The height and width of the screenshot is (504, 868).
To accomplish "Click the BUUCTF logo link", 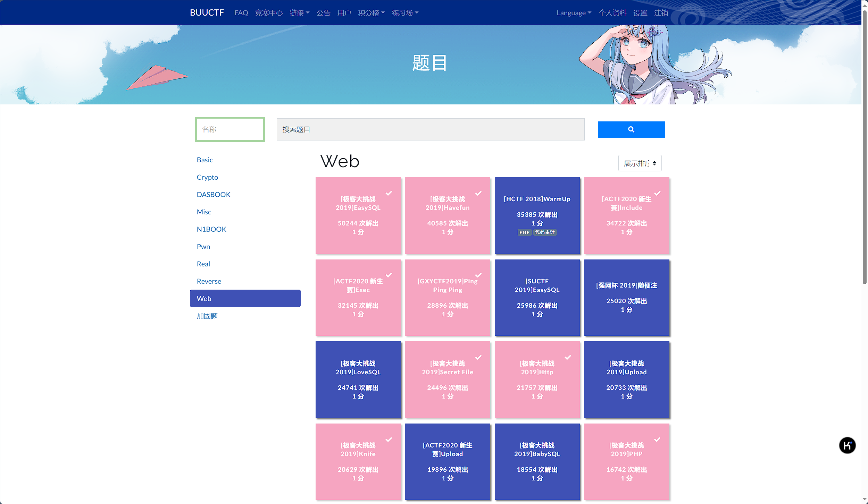I will tap(207, 13).
